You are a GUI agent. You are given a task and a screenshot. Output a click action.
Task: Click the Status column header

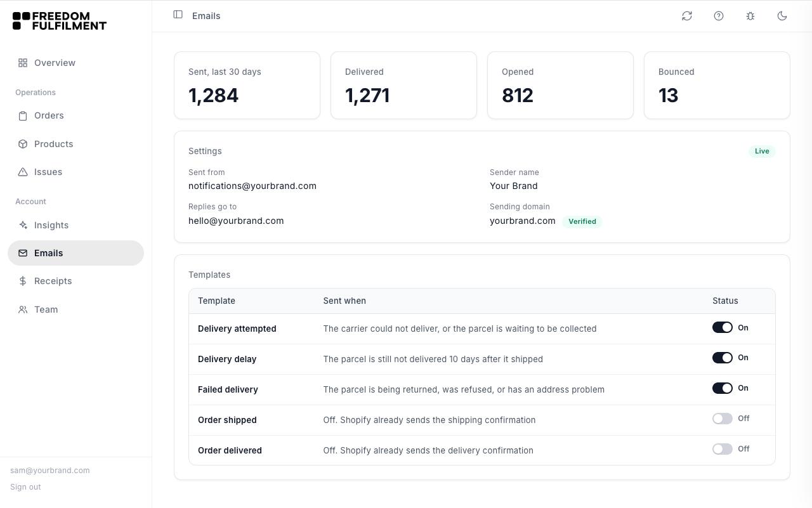(725, 301)
